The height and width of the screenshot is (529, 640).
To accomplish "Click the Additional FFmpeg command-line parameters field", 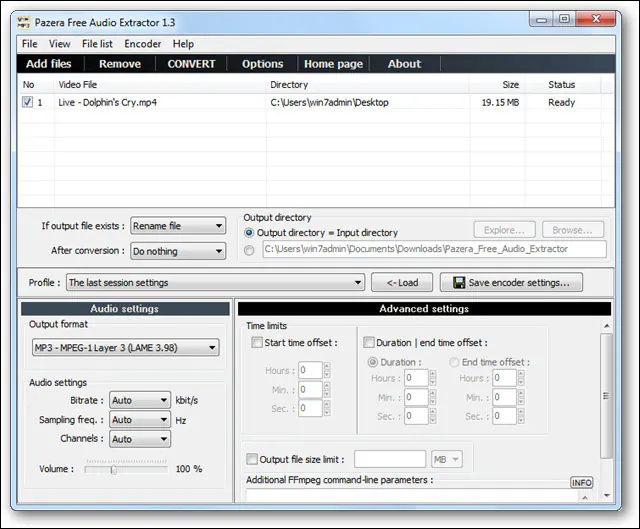I will [x=413, y=496].
